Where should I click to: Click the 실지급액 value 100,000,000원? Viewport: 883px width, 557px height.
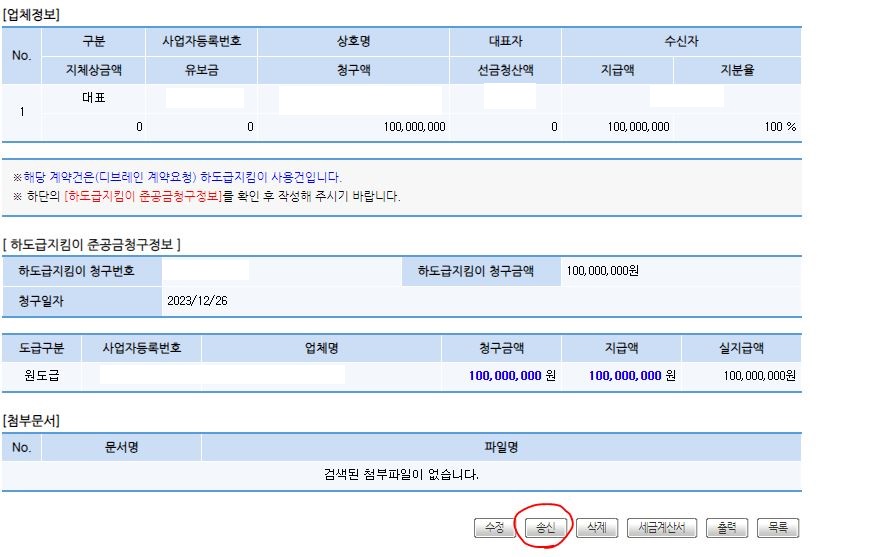pyautogui.click(x=759, y=376)
